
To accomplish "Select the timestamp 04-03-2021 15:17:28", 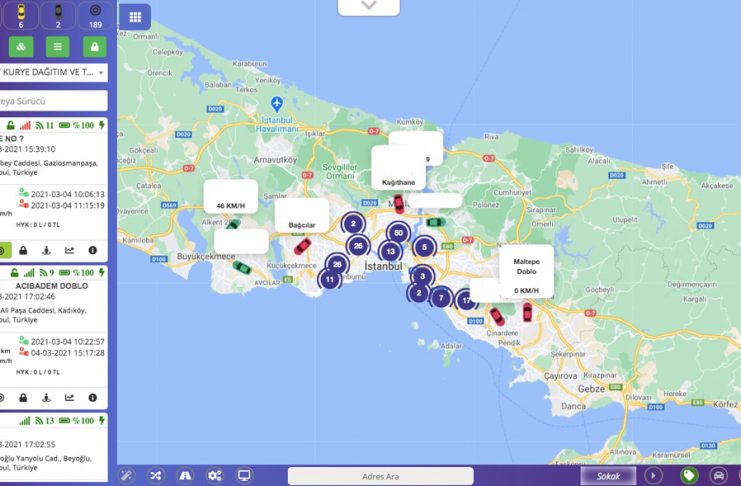I will pyautogui.click(x=68, y=353).
